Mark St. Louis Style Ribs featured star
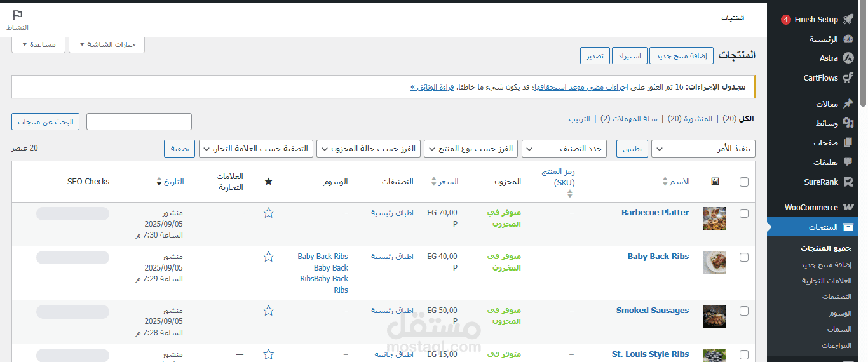Image resolution: width=868 pixels, height=362 pixels. pyautogui.click(x=268, y=354)
